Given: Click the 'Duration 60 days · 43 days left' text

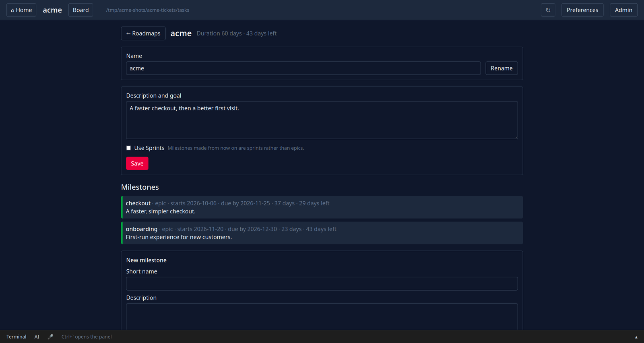Looking at the screenshot, I should coord(237,33).
